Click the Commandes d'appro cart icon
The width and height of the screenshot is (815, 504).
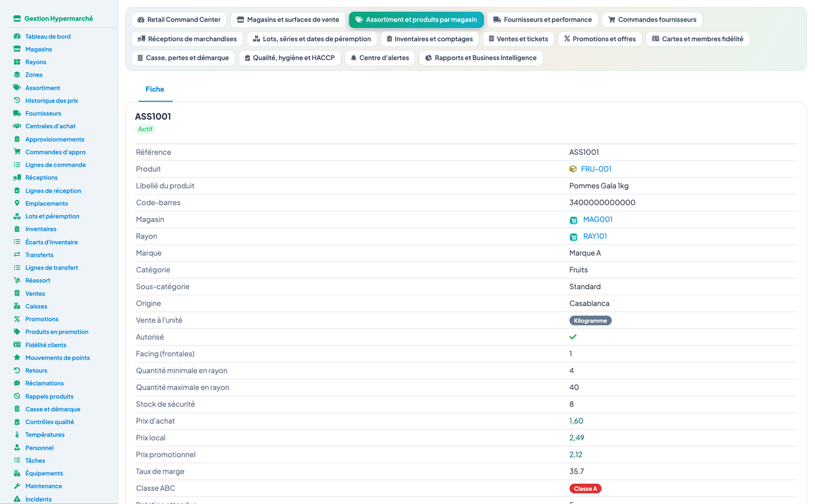[17, 152]
